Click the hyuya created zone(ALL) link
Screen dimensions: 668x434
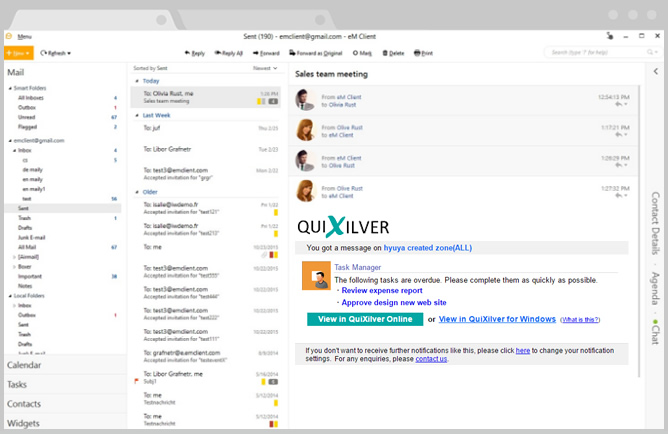pyautogui.click(x=428, y=248)
